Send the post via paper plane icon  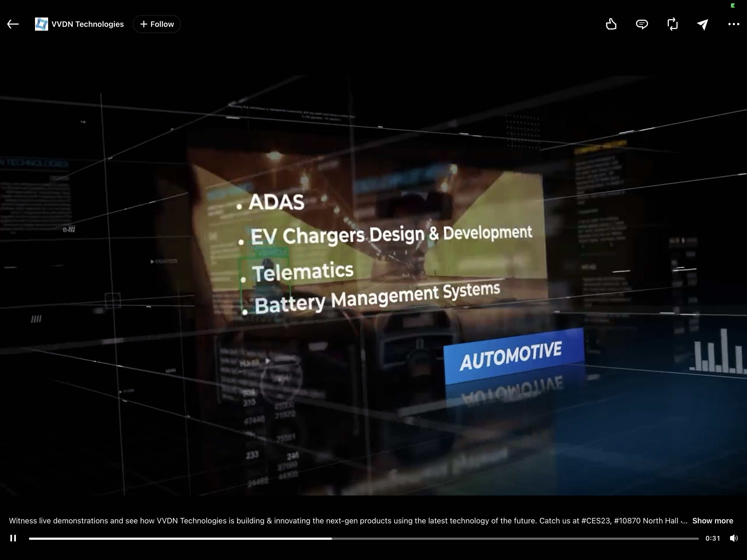tap(702, 24)
